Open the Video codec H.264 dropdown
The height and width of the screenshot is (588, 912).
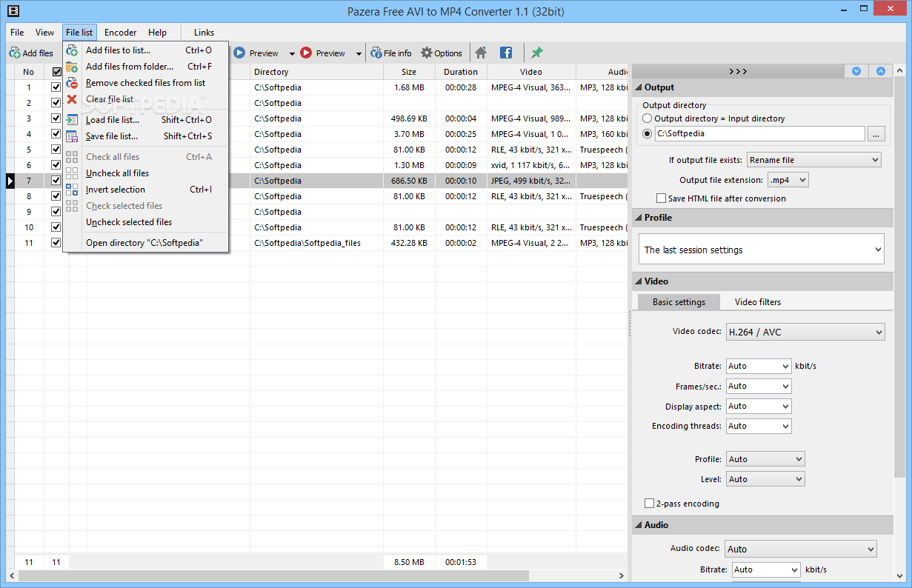point(805,332)
